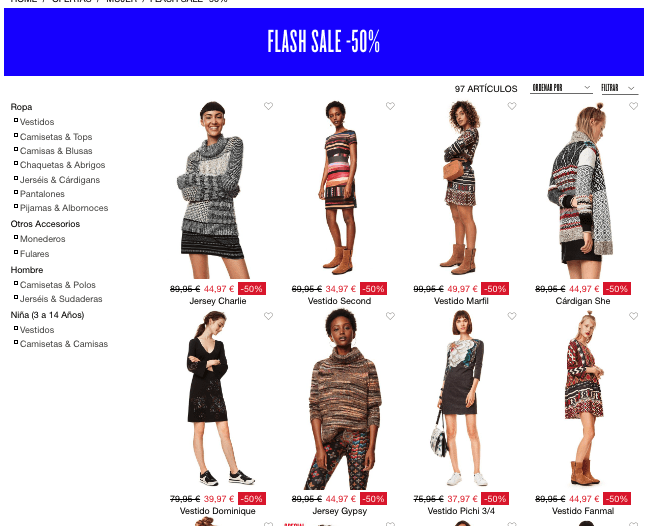Screen dimensions: 649x526
Task: View the Cárdigan She product photo
Action: tap(583, 190)
